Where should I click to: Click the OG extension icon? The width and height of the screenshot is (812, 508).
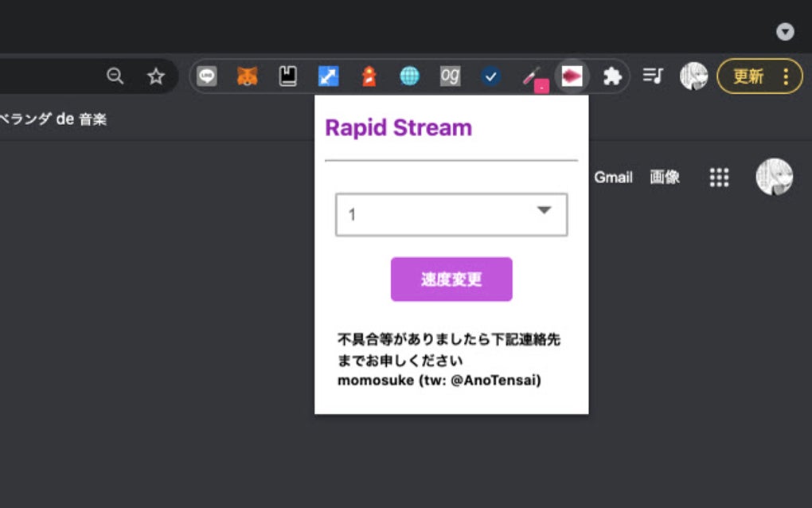[451, 76]
